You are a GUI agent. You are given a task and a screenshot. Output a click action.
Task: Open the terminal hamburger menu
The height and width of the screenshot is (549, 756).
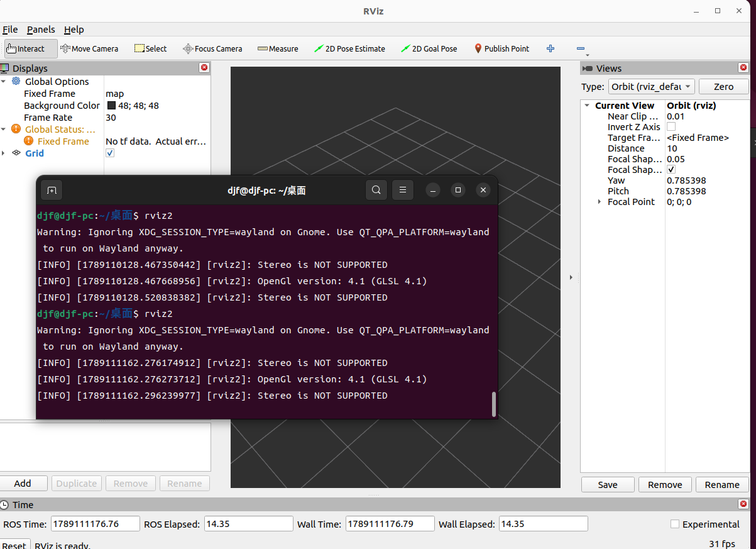click(x=403, y=190)
